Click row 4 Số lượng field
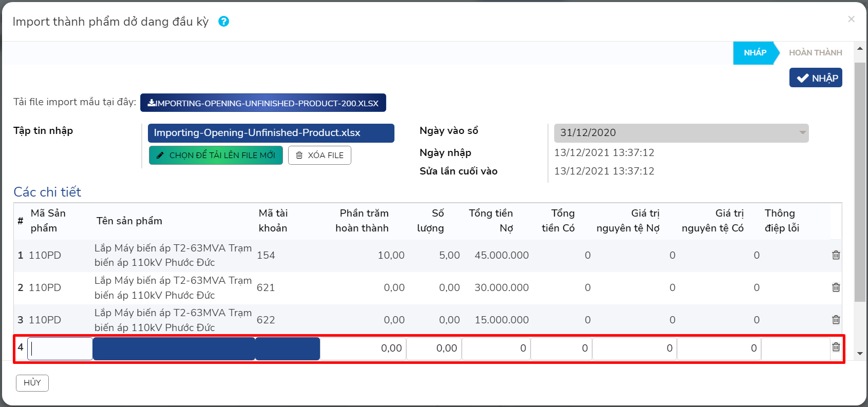 (x=434, y=348)
